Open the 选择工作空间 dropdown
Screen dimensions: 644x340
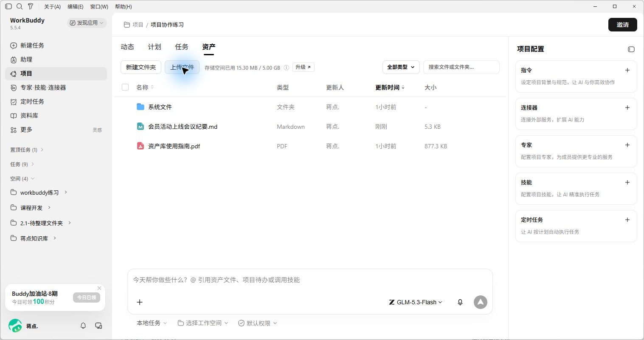(203, 323)
